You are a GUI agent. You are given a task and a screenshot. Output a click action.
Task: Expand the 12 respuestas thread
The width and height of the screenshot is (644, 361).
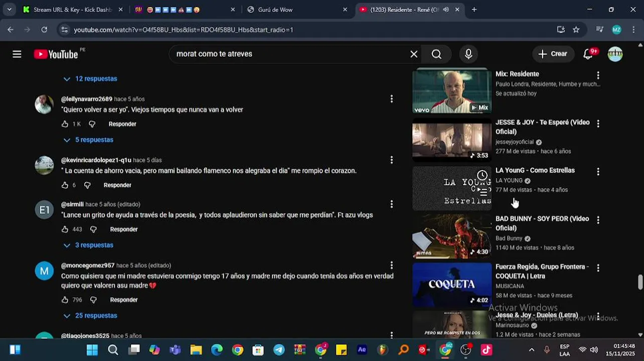point(90,79)
